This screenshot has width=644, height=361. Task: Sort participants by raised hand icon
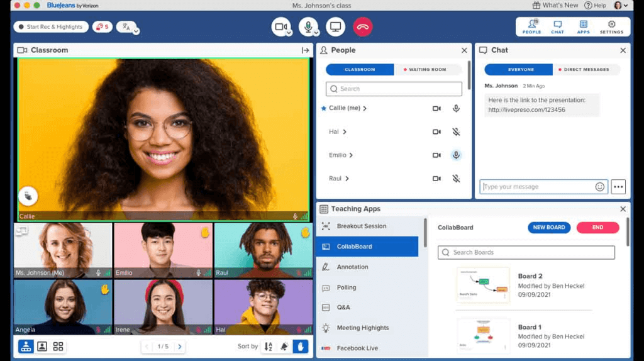coord(300,347)
